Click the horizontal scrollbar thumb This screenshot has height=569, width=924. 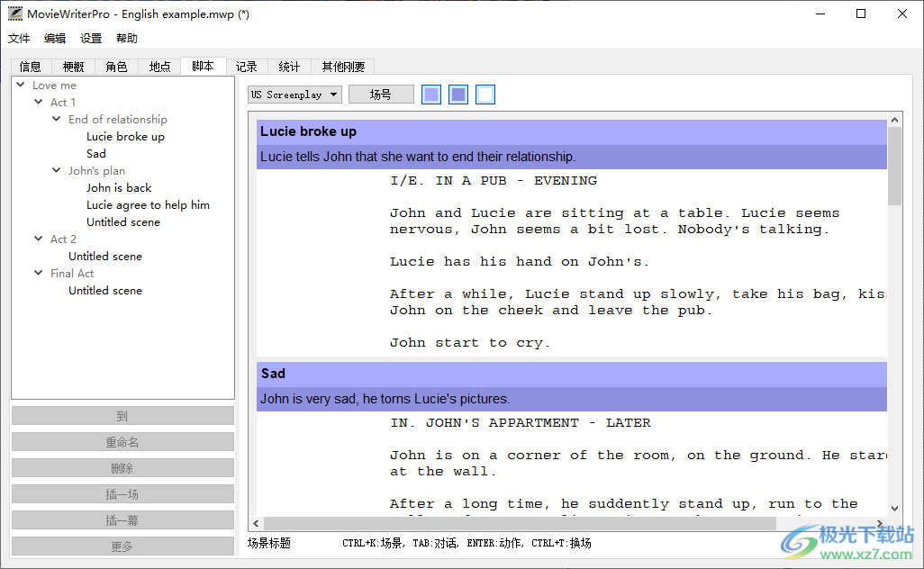pyautogui.click(x=520, y=523)
